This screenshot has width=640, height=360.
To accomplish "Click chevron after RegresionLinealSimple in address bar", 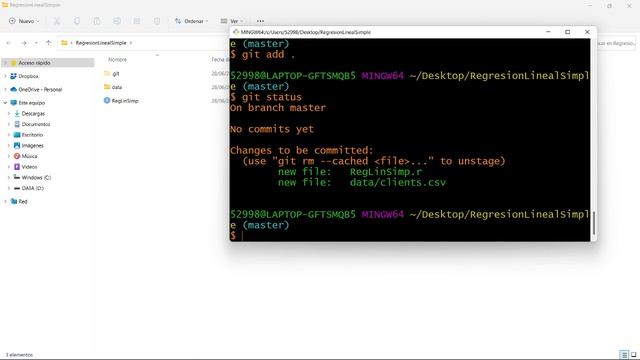I will (x=131, y=43).
